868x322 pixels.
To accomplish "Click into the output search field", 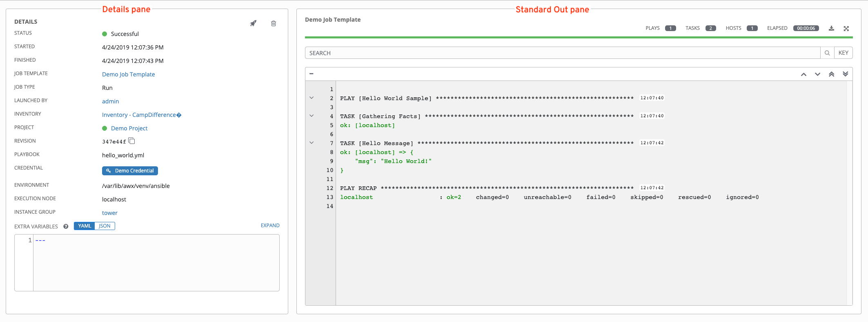I will pos(562,53).
